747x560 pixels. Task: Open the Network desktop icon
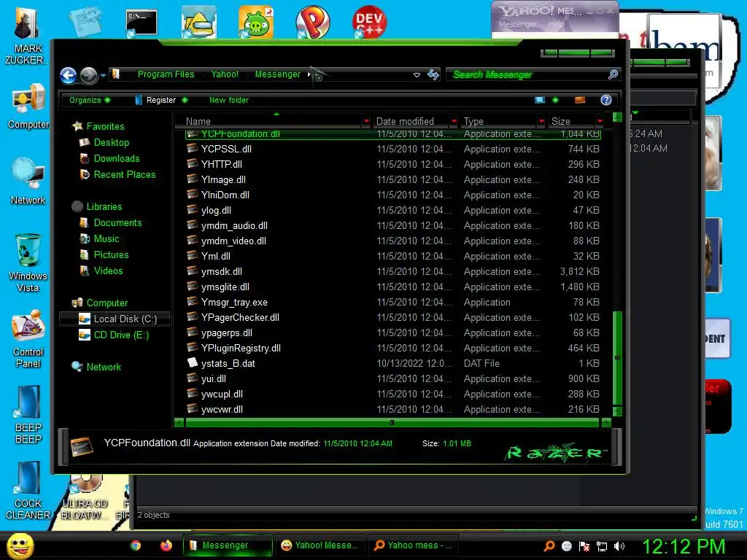pyautogui.click(x=28, y=182)
